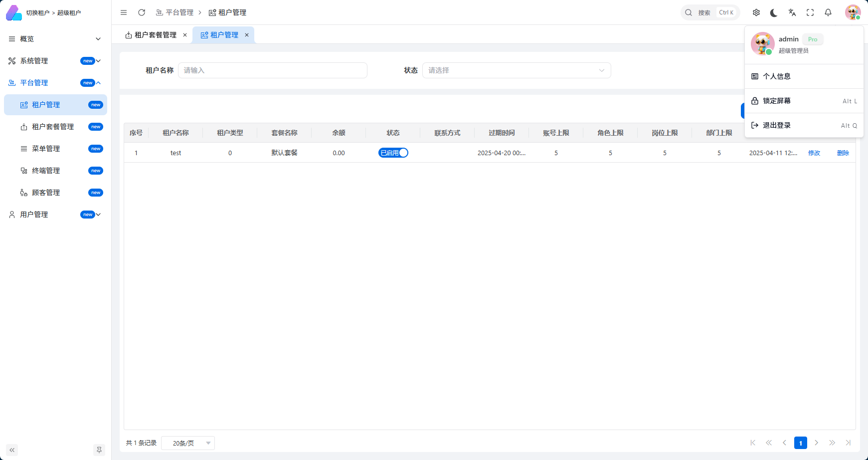Open the settings gear icon
868x460 pixels.
click(x=756, y=12)
